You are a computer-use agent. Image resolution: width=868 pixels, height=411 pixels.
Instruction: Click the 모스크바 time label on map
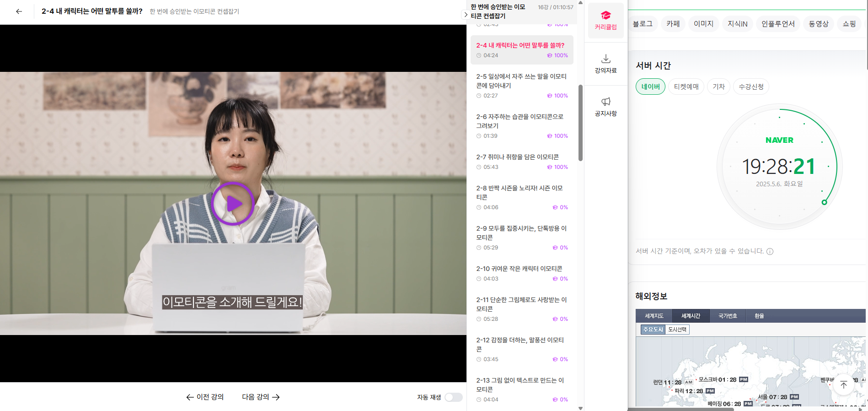[x=723, y=379]
